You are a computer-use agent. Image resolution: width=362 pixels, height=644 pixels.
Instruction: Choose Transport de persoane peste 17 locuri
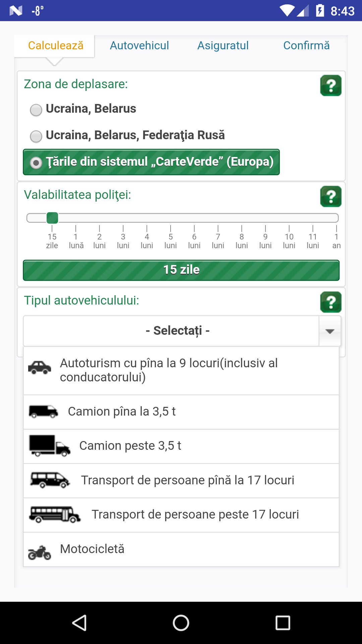(x=195, y=515)
